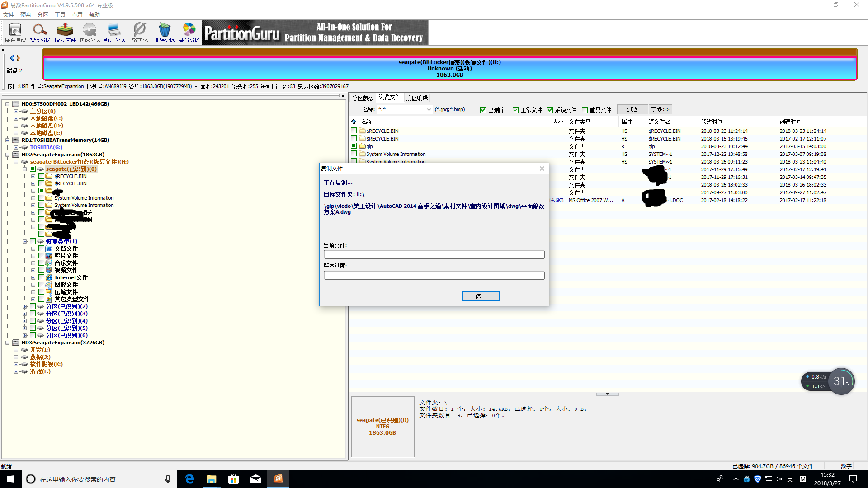
Task: Click the 停止 stop button
Action: tap(481, 296)
